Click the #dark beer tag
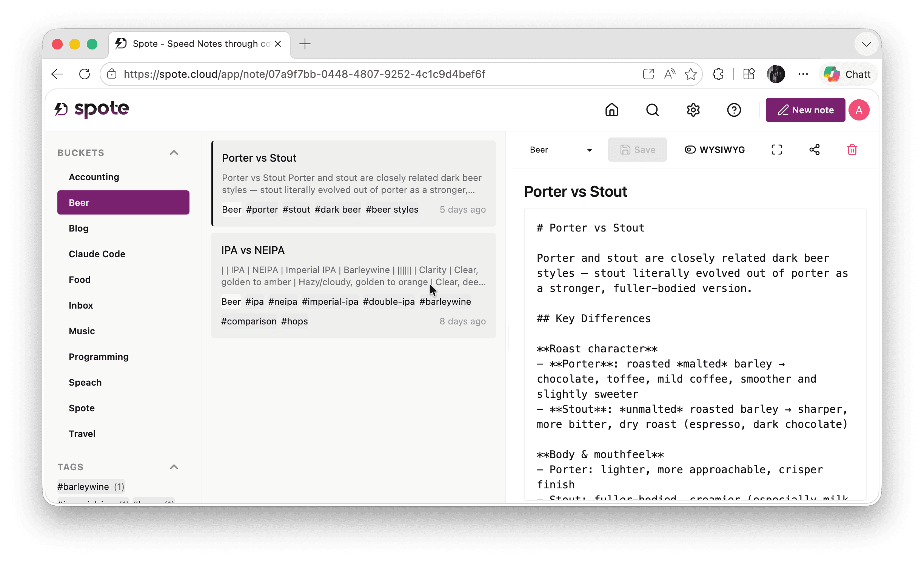 [x=338, y=209]
